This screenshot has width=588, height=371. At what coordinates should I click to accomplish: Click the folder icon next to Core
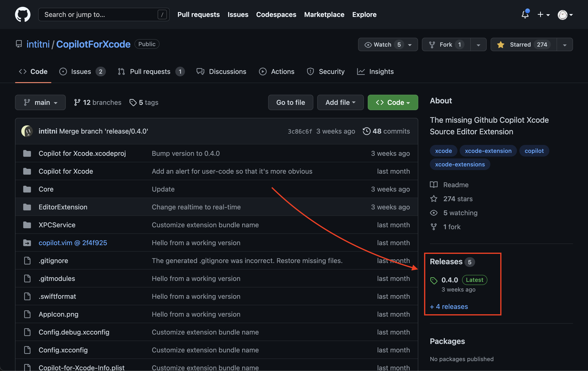pos(27,189)
